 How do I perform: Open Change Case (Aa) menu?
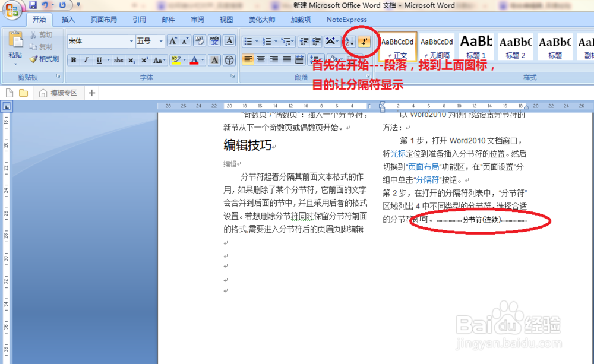(x=159, y=60)
